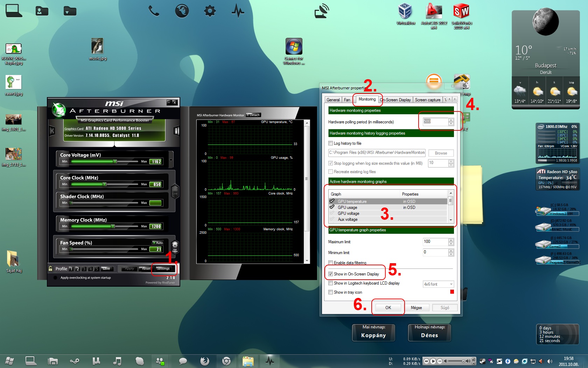The height and width of the screenshot is (368, 588).
Task: Increase Minimum limit with up stepper
Action: 451,250
